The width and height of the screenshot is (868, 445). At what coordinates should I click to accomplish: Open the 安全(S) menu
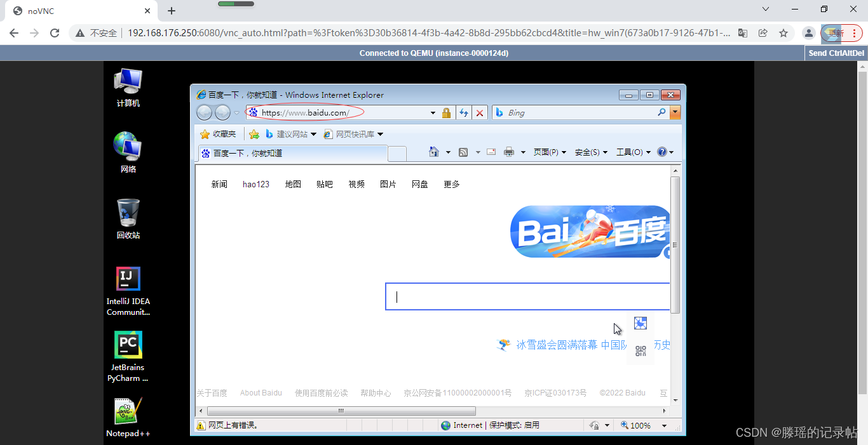click(x=591, y=152)
